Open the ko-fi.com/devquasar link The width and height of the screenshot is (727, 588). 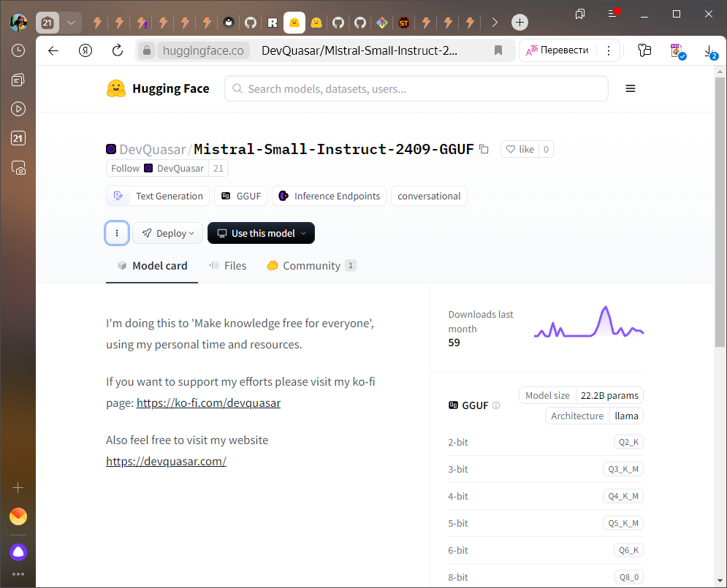[x=209, y=403]
